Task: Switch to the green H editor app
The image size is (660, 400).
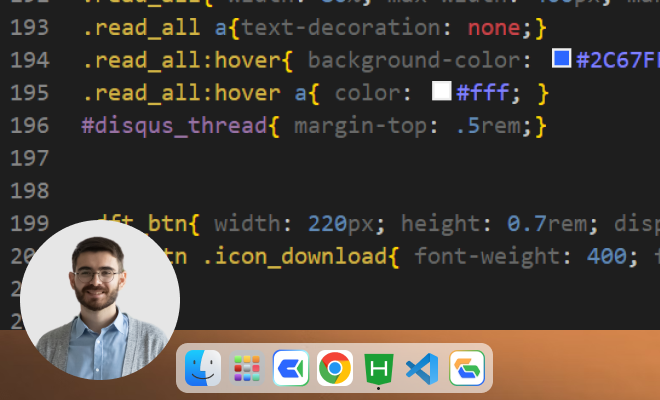Action: pos(379,369)
